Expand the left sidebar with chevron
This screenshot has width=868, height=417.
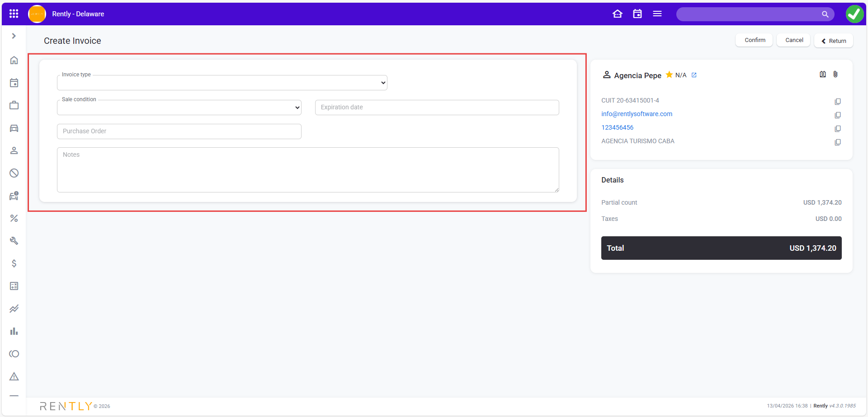[x=14, y=36]
